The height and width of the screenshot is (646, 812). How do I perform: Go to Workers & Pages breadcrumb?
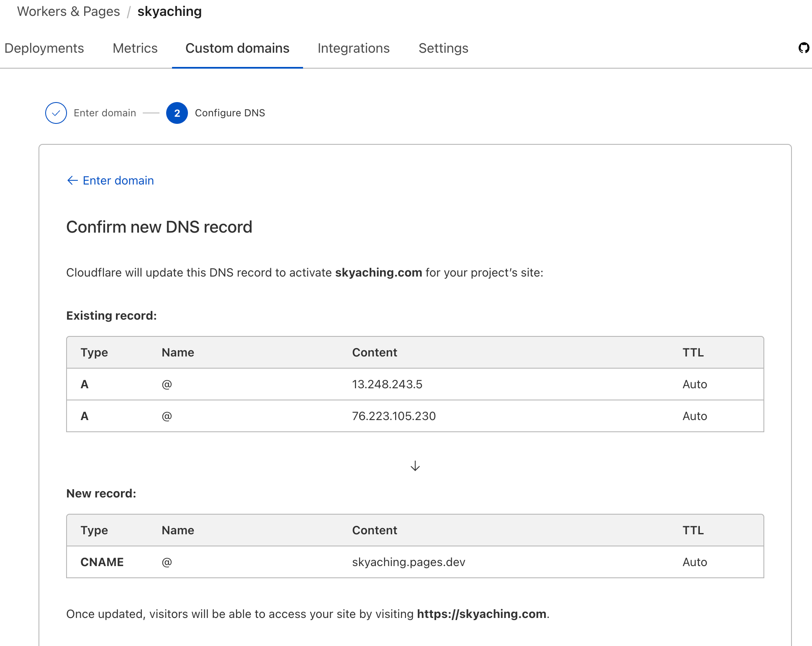click(x=69, y=11)
